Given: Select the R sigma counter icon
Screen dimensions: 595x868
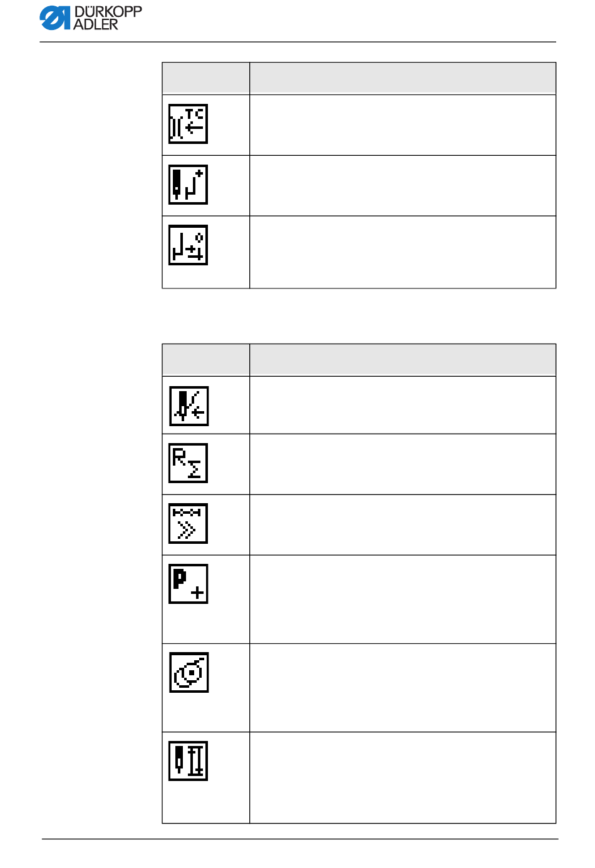Looking at the screenshot, I should (x=188, y=463).
